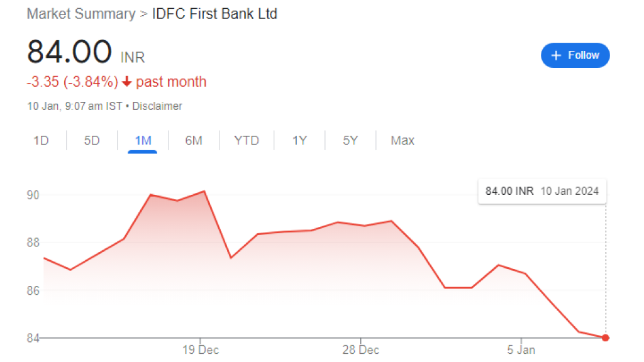Click the red down arrow icon
This screenshot has width=644, height=362.
pyautogui.click(x=126, y=82)
